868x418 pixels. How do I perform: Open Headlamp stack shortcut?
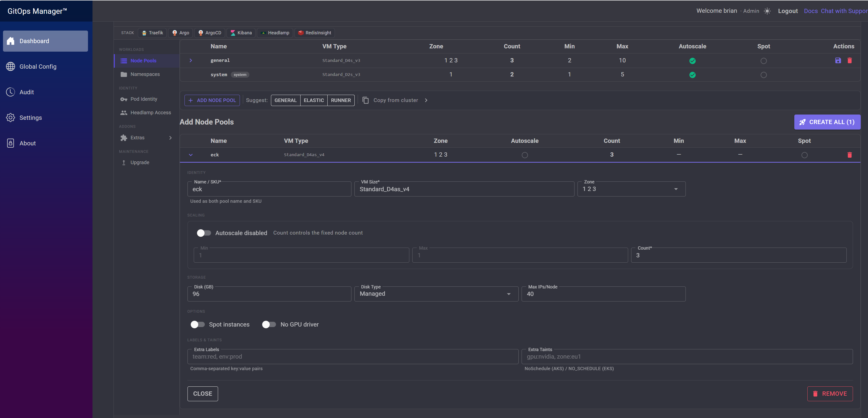(x=275, y=33)
